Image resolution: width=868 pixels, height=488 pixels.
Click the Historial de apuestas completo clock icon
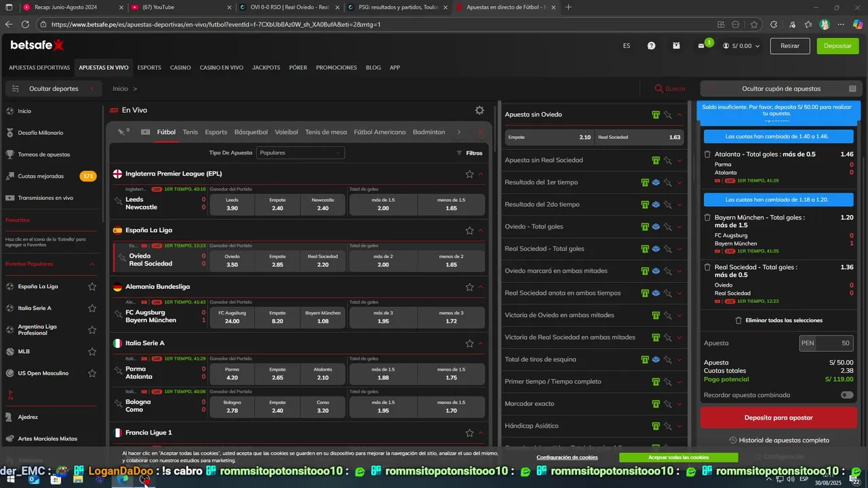point(733,441)
